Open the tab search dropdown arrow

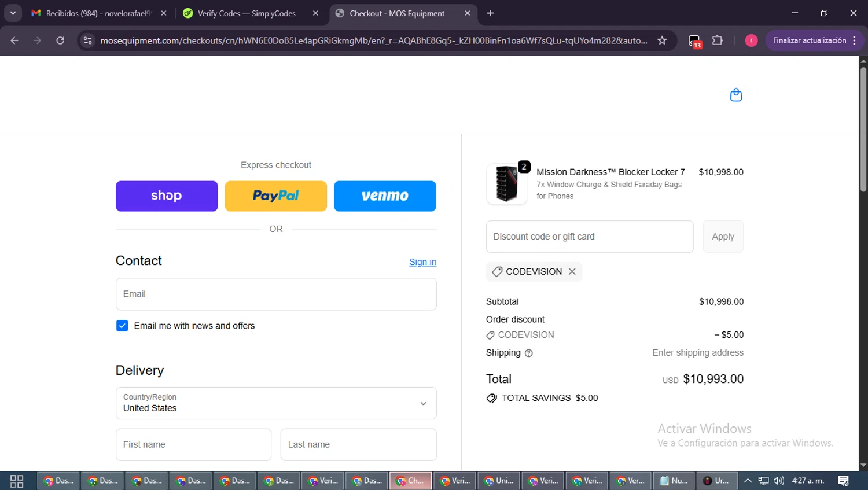pos(13,13)
